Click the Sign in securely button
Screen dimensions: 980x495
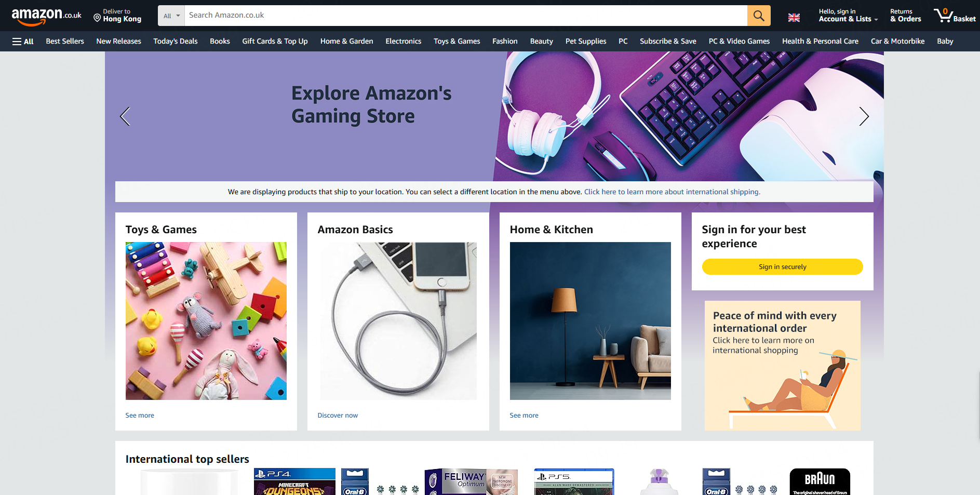782,266
